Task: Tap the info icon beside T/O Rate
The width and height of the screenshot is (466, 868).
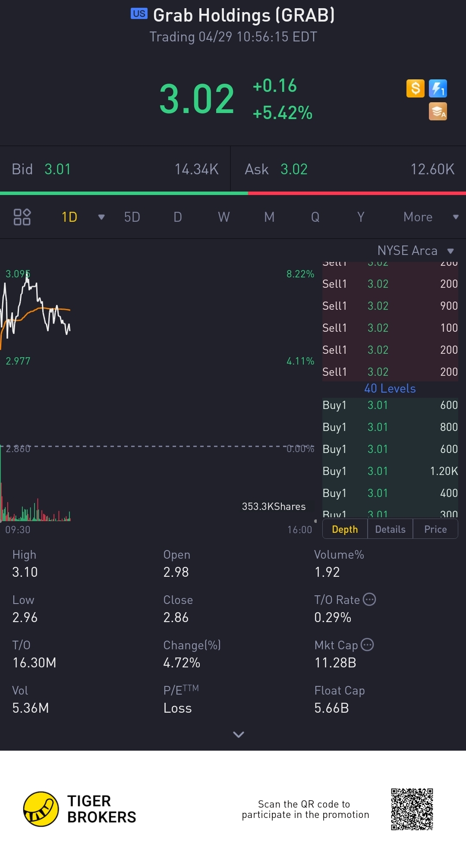Action: pos(369,599)
